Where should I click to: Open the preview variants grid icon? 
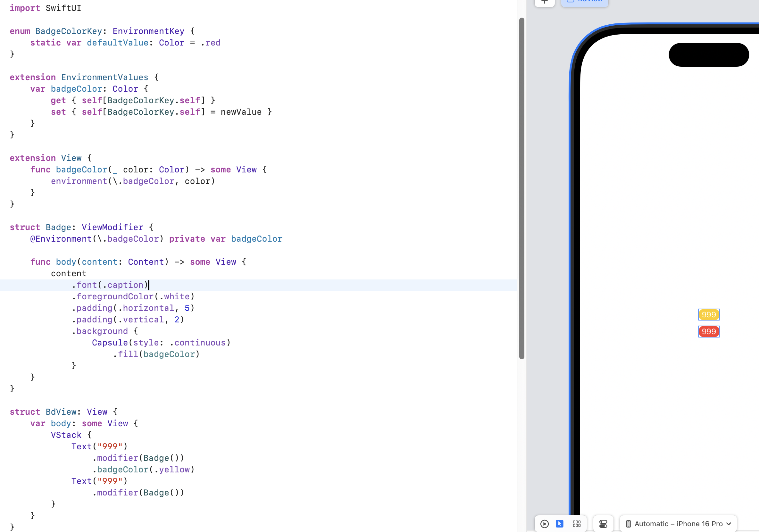click(577, 524)
